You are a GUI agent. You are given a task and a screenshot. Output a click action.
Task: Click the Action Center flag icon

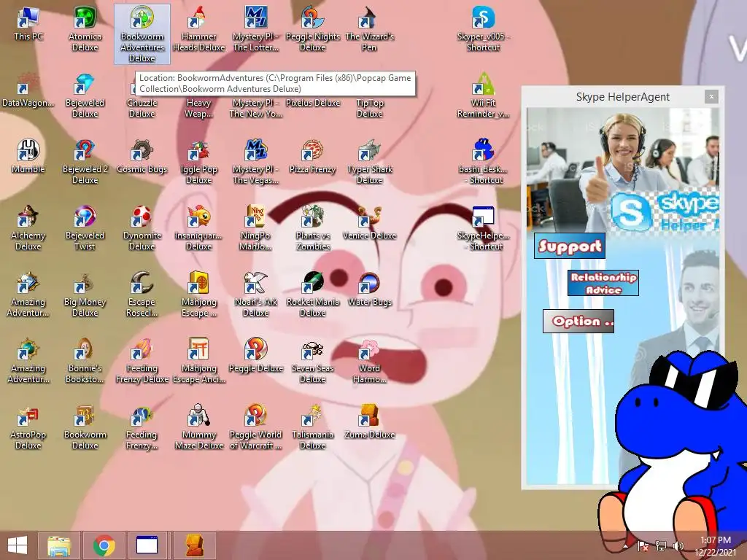pos(643,546)
